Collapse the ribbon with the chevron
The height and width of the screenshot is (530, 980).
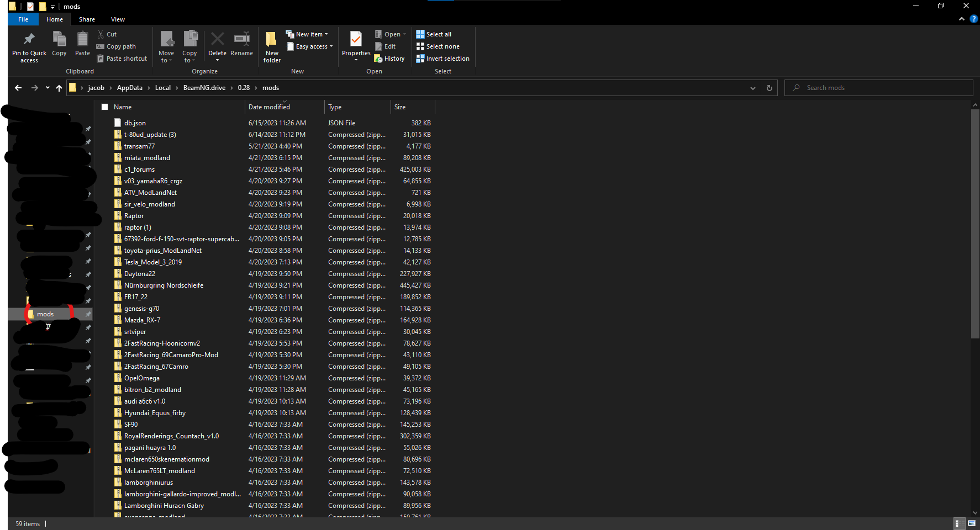[x=962, y=19]
